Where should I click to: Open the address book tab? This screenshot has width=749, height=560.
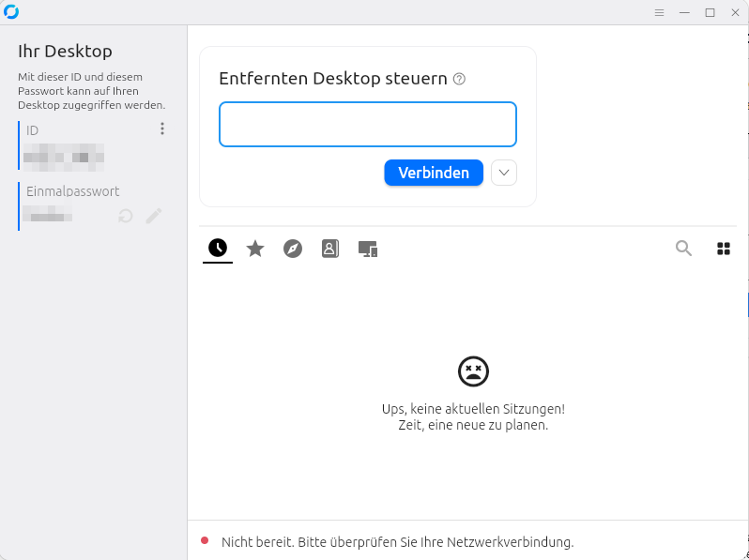click(330, 249)
